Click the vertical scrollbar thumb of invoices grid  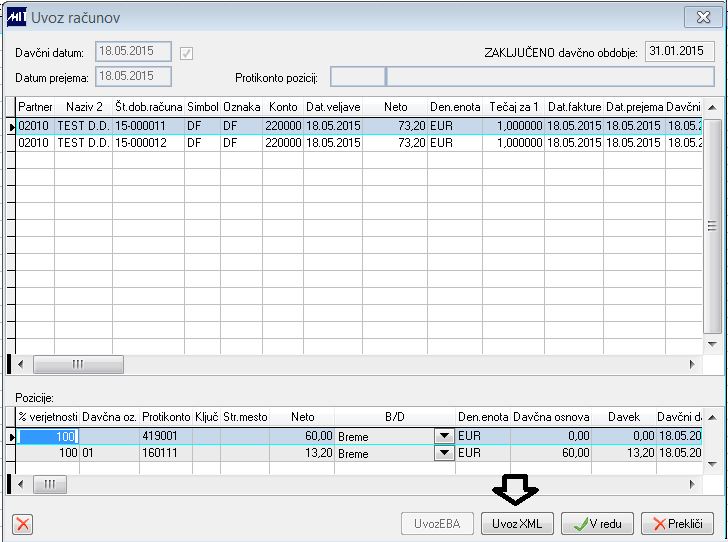(712, 226)
